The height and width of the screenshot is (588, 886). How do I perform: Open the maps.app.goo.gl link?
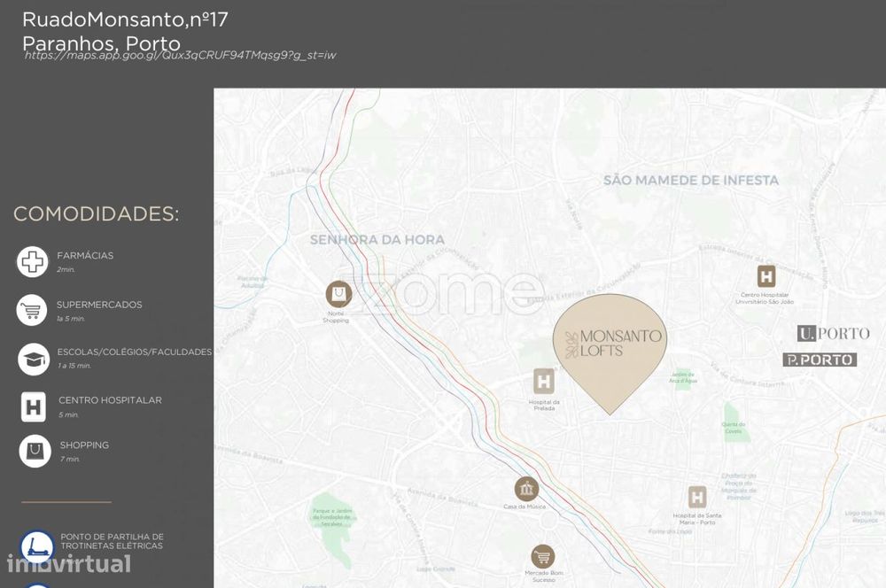click(180, 56)
